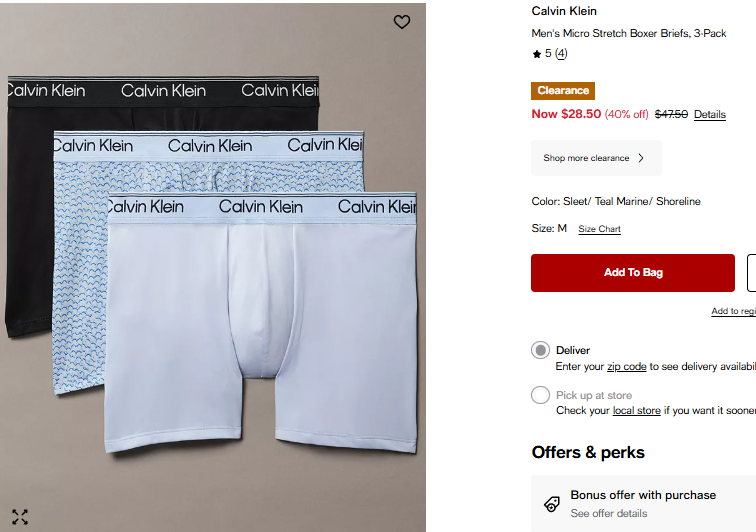The image size is (756, 532).
Task: Click See offer details text
Action: [608, 513]
